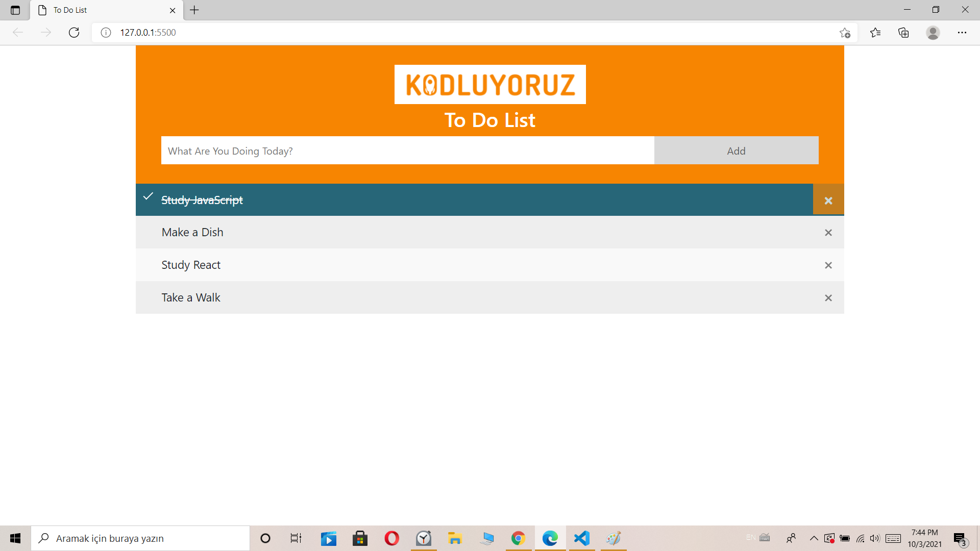
Task: Open a new browser tab
Action: coord(194,10)
